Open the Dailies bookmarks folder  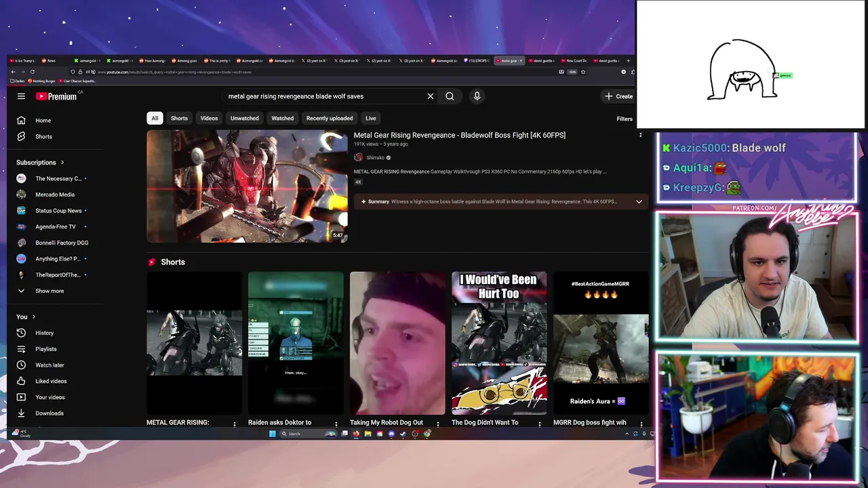pos(18,81)
